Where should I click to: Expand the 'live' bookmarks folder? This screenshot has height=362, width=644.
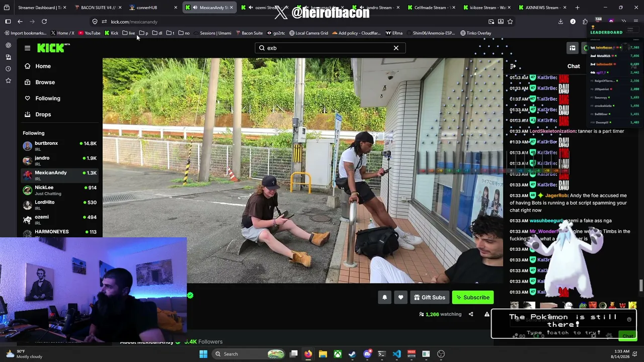(128, 33)
